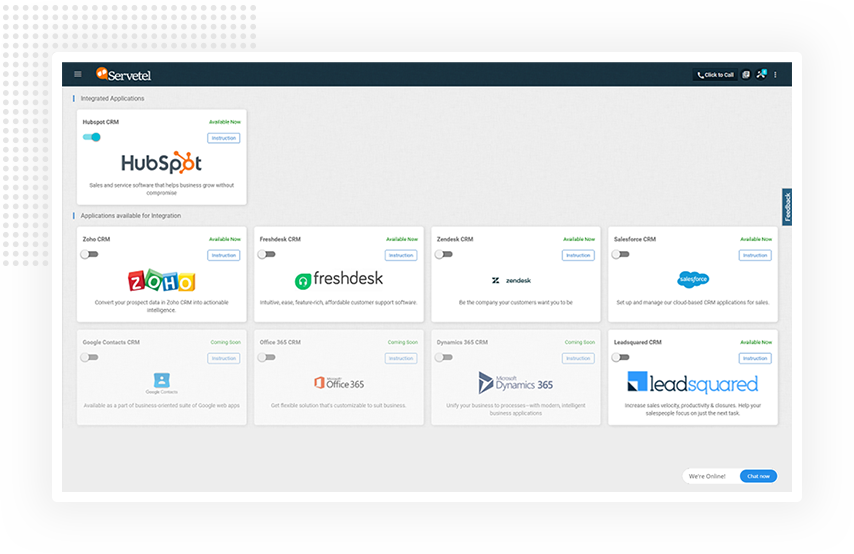Click Available Now on the Zendesk card
This screenshot has height=554, width=854.
[x=578, y=239]
